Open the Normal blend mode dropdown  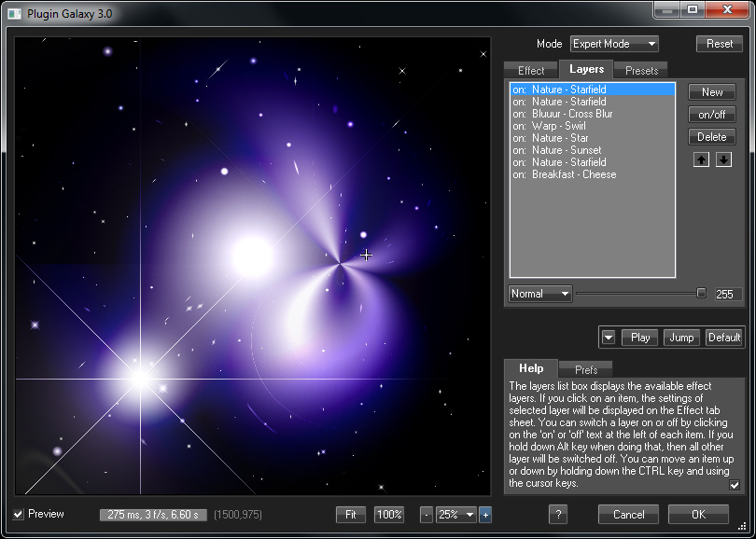click(x=540, y=294)
